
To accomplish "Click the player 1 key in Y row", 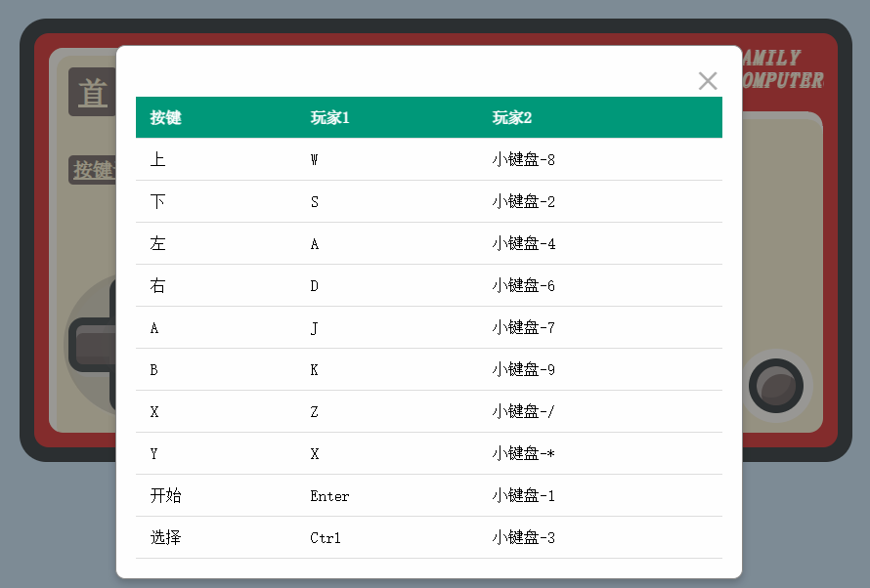I will (314, 454).
